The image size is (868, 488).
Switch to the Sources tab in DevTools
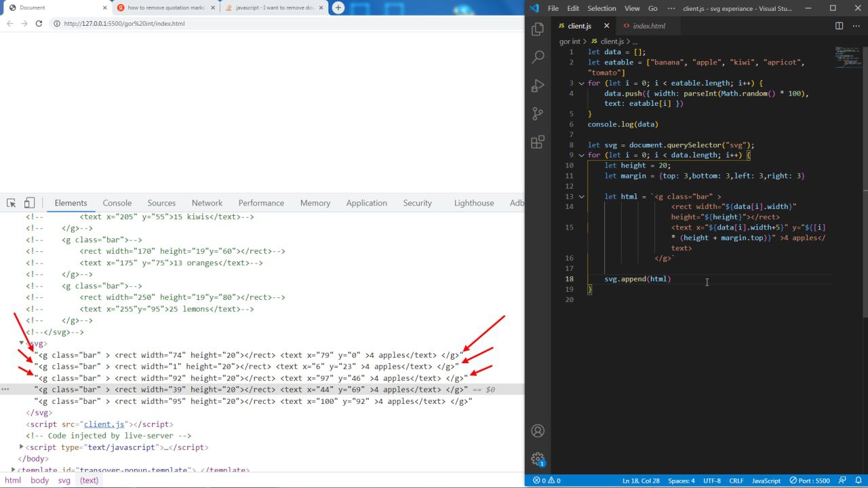click(161, 203)
